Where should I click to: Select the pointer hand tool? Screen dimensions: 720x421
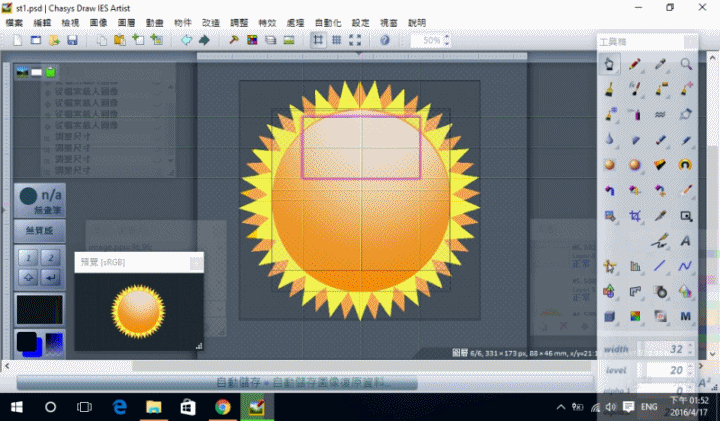pyautogui.click(x=608, y=63)
